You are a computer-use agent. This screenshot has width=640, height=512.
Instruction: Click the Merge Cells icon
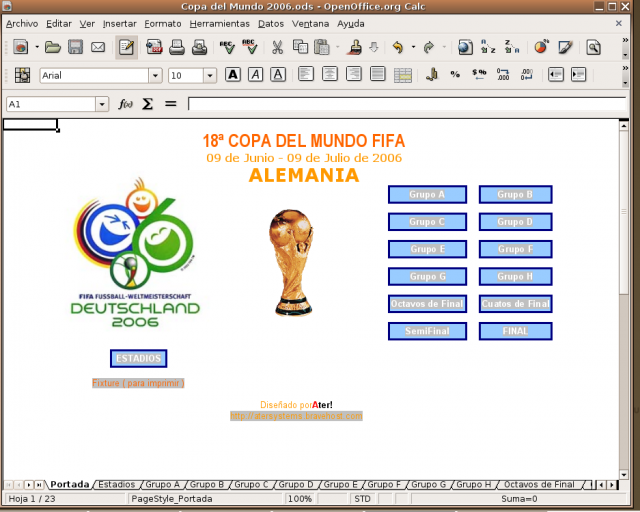click(403, 76)
